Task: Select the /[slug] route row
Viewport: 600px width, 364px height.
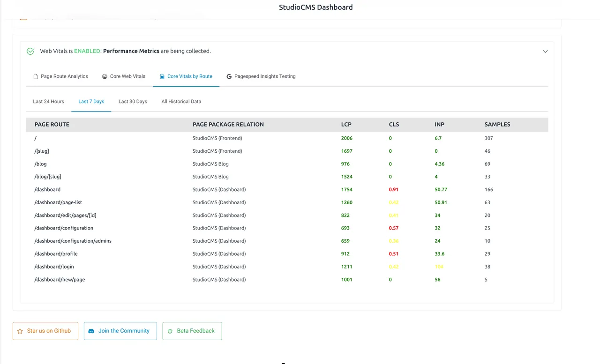Action: pos(287,151)
